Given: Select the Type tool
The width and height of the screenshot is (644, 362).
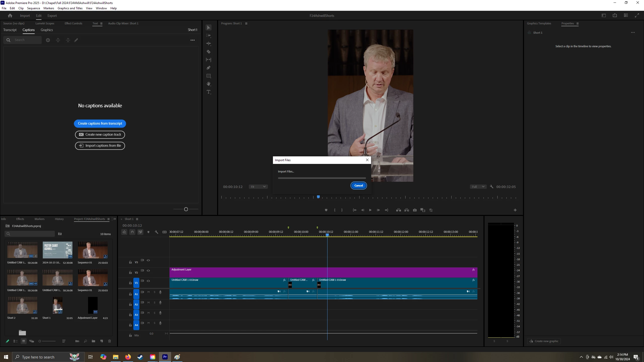Looking at the screenshot, I should [209, 92].
